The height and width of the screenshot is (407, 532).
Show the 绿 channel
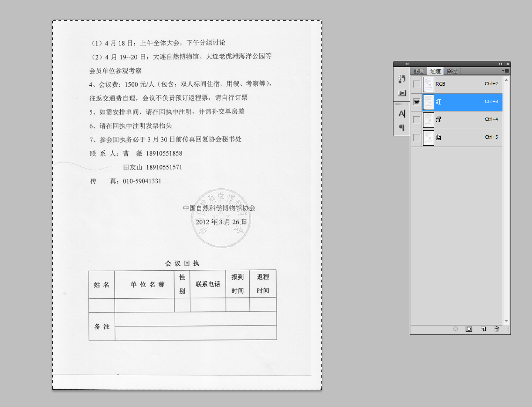416,119
